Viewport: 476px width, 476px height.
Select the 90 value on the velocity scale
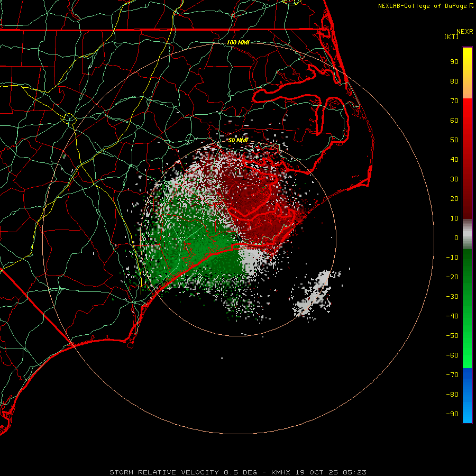pyautogui.click(x=454, y=62)
